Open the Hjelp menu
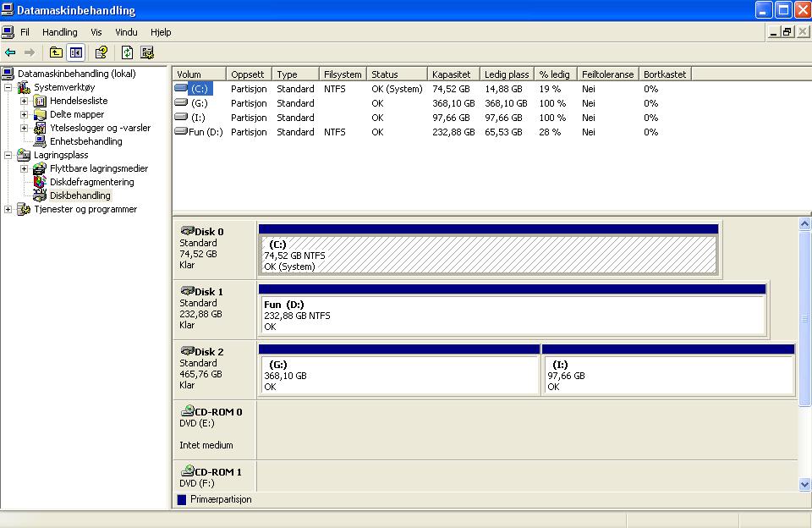Image resolution: width=812 pixels, height=528 pixels. [x=161, y=32]
